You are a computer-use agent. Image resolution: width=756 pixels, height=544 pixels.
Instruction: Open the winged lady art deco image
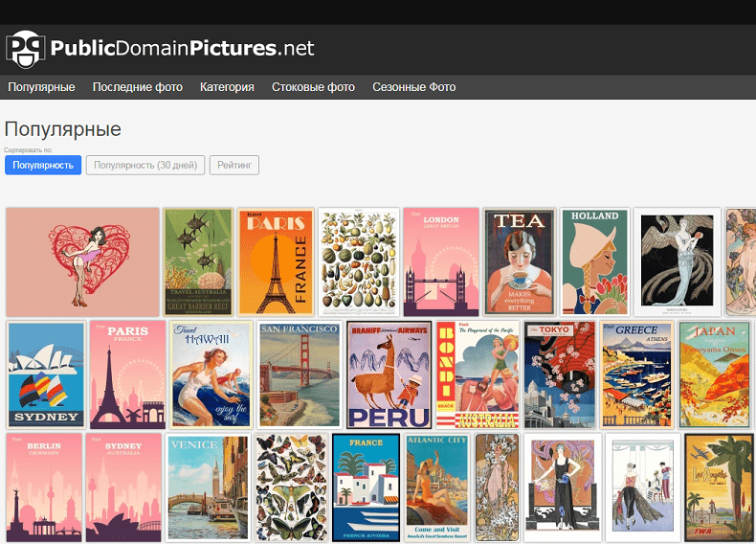click(677, 262)
